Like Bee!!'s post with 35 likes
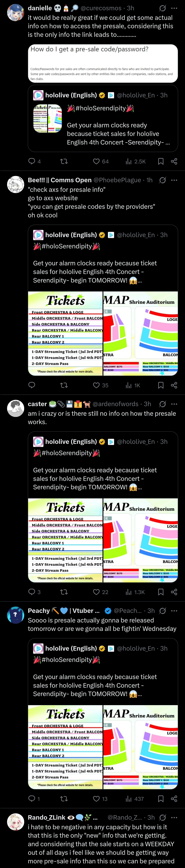Image resolution: width=185 pixels, height=868 pixels. pyautogui.click(x=96, y=385)
